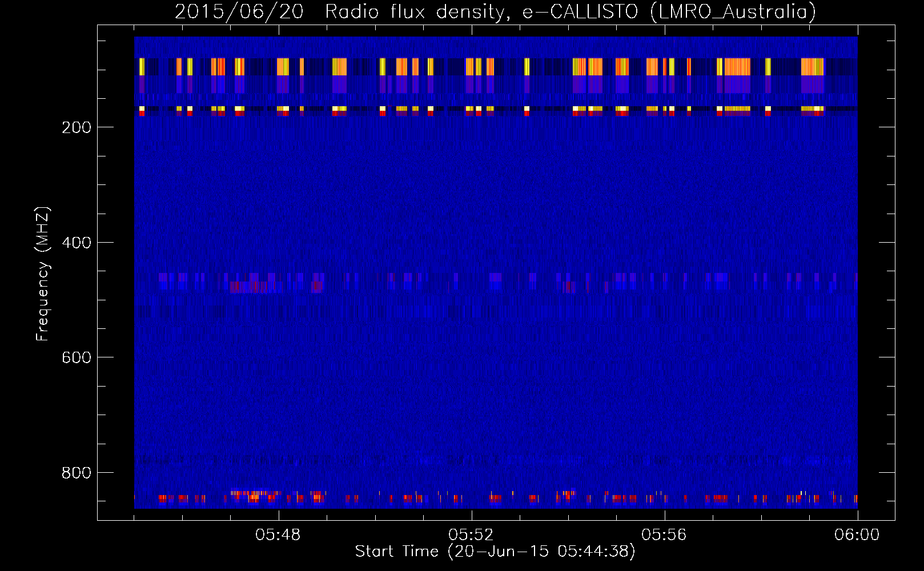Click the 'Frequency (MHZ)' axis label
This screenshot has width=924, height=571.
coord(42,274)
